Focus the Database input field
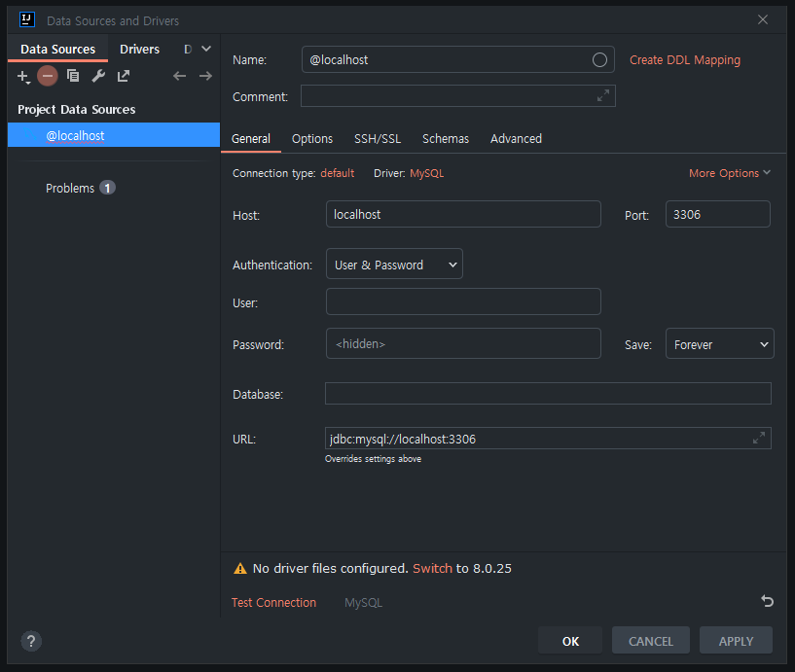 click(548, 394)
